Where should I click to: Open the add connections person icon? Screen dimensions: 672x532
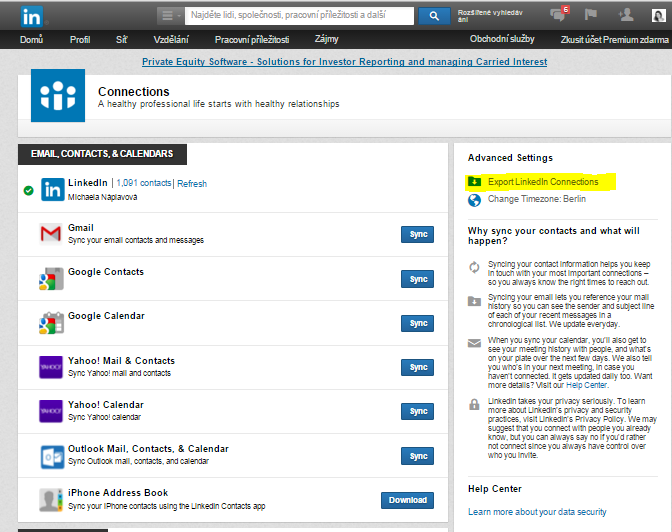[x=626, y=15]
